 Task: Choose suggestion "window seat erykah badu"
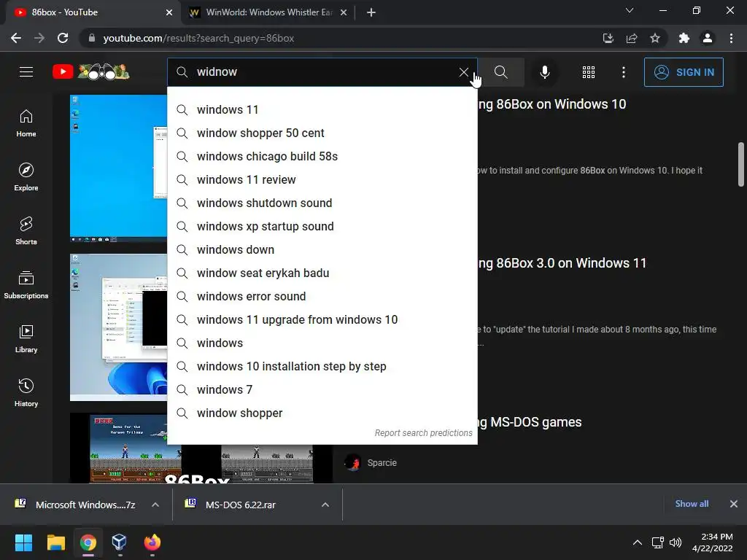tap(322, 273)
